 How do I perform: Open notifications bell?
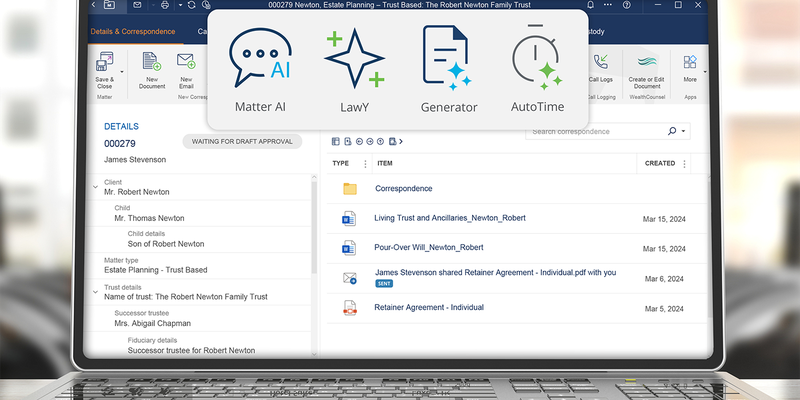[590, 5]
